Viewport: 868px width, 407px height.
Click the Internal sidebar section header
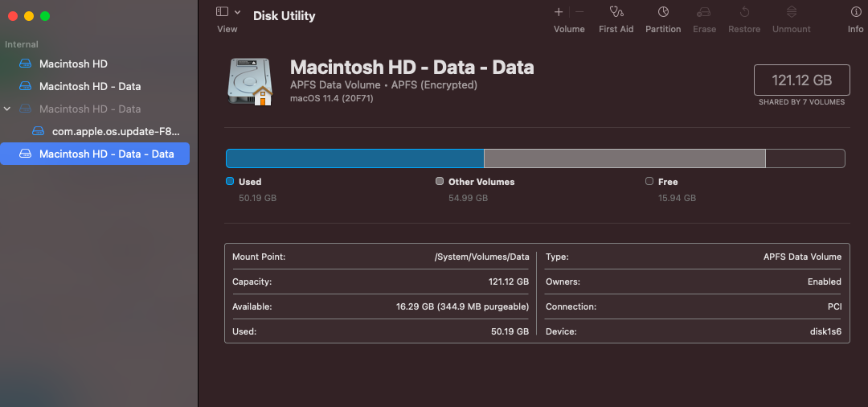coord(22,44)
